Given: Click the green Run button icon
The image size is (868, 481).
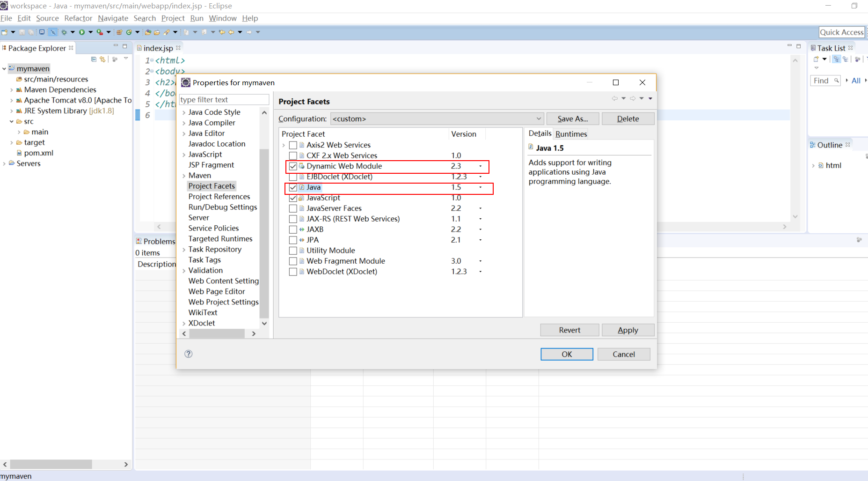Looking at the screenshot, I should pos(82,32).
